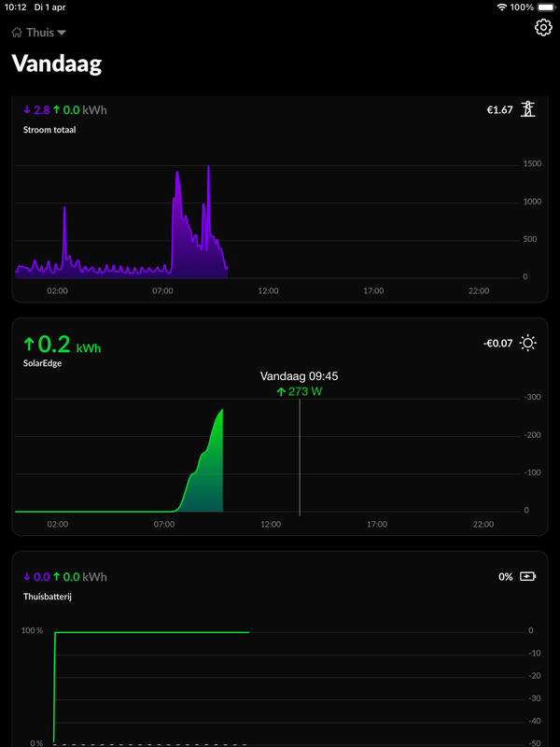Tap the 07:00 label on SolarEdge chart
Screen dimensions: 560x747
point(164,524)
